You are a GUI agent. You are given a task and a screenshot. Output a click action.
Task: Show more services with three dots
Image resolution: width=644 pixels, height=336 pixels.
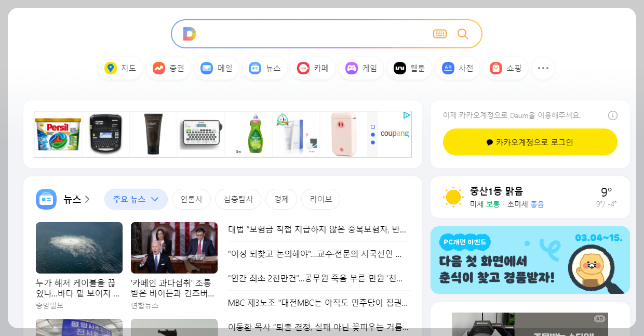543,68
